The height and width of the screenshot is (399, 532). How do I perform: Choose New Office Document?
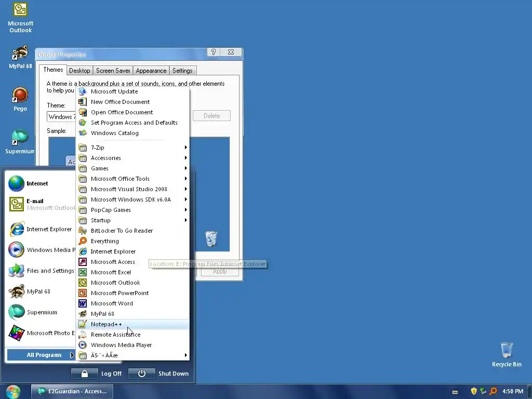point(132,102)
